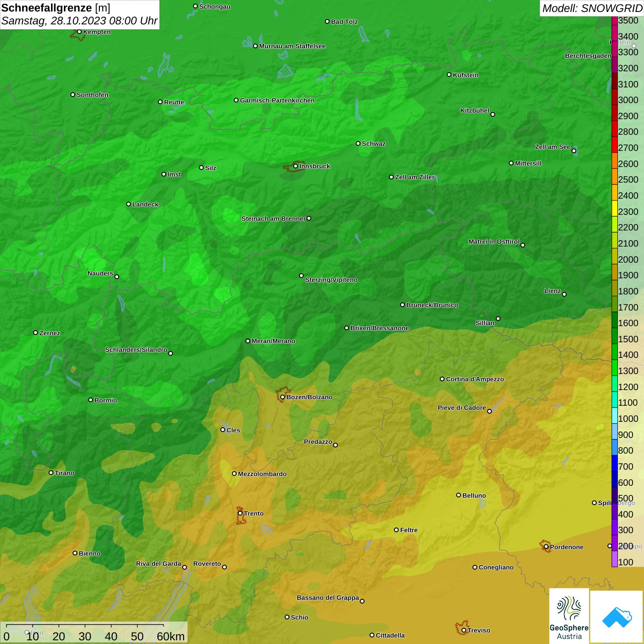Click the Bruneck/Brunico label
Image resolution: width=644 pixels, height=644 pixels.
[x=432, y=305]
